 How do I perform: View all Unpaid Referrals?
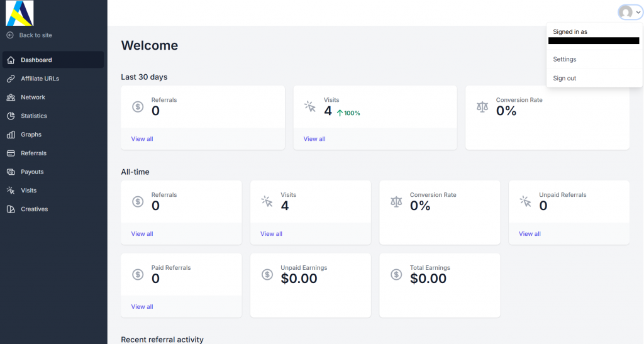[x=530, y=234]
